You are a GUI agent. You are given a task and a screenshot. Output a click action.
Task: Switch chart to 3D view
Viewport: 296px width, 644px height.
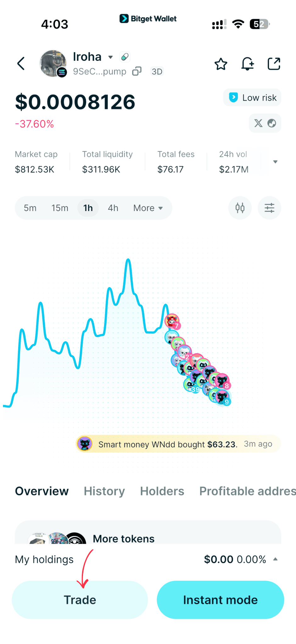[157, 71]
